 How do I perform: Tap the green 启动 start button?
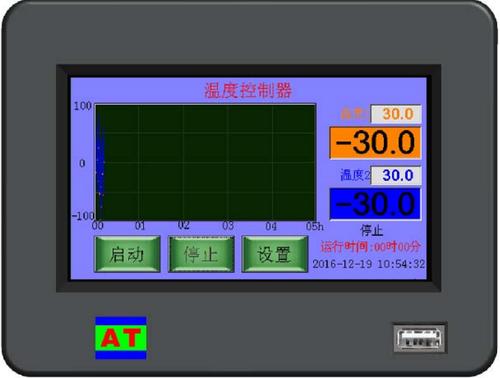[x=127, y=254]
